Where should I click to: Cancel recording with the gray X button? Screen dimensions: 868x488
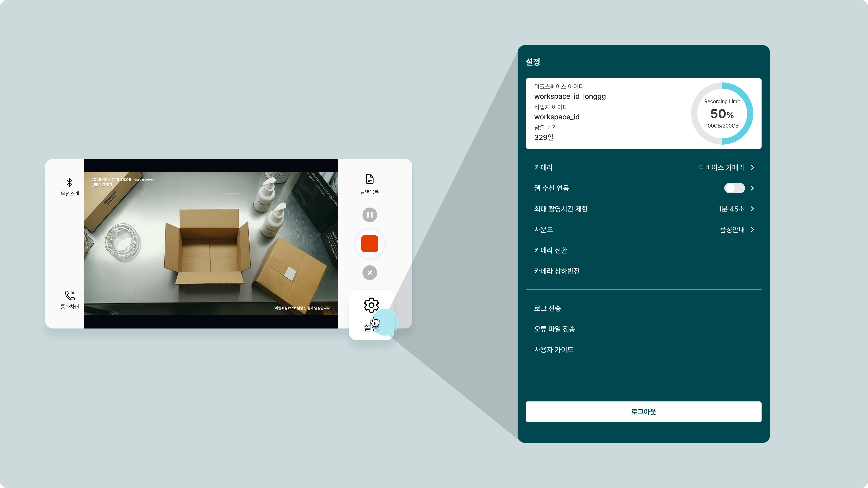click(370, 273)
